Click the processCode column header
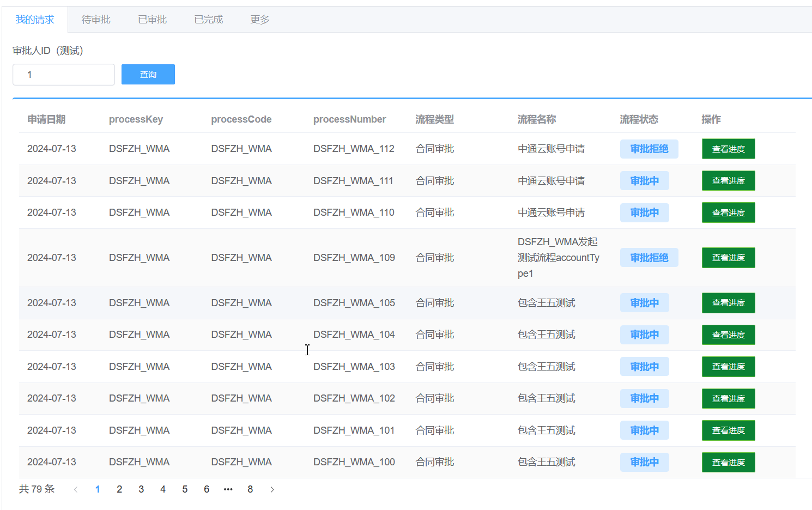The image size is (812, 510). 241,119
